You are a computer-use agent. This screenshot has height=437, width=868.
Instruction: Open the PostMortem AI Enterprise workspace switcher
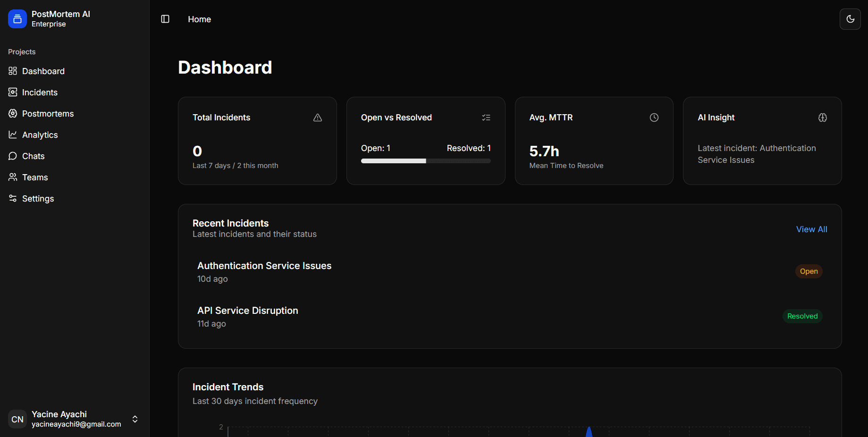click(x=60, y=19)
